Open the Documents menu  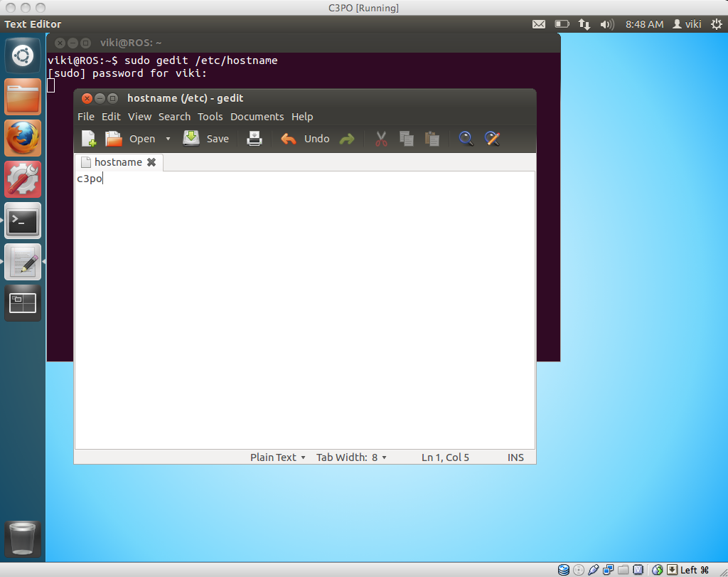tap(257, 117)
